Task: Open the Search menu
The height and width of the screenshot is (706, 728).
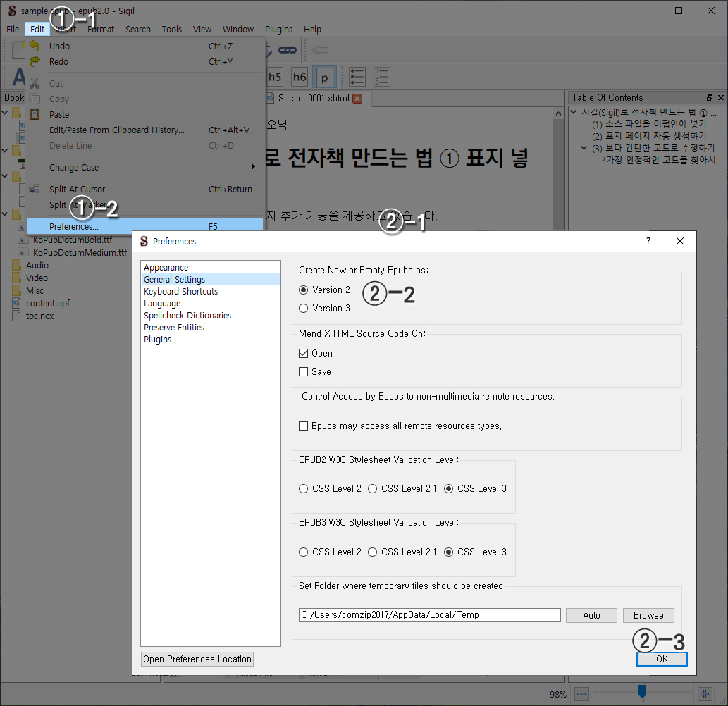Action: (x=138, y=30)
